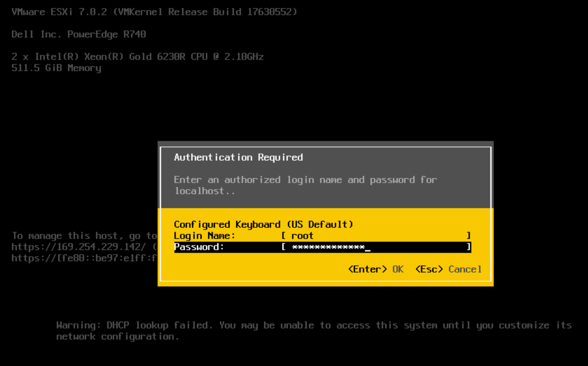Click the Password label
This screenshot has width=588, height=366.
[199, 247]
